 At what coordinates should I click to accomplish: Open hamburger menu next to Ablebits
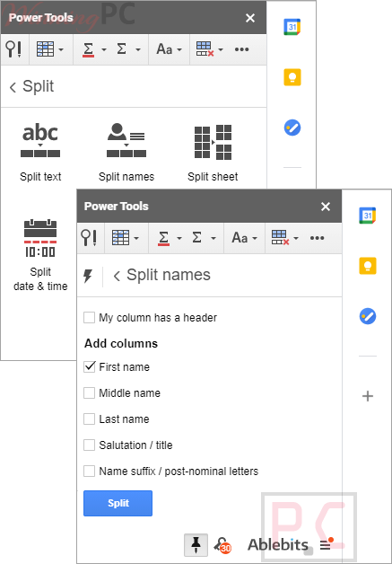pos(327,545)
